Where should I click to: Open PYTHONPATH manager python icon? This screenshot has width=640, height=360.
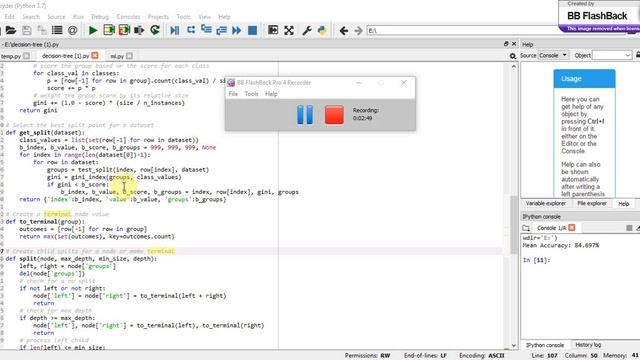(x=322, y=30)
